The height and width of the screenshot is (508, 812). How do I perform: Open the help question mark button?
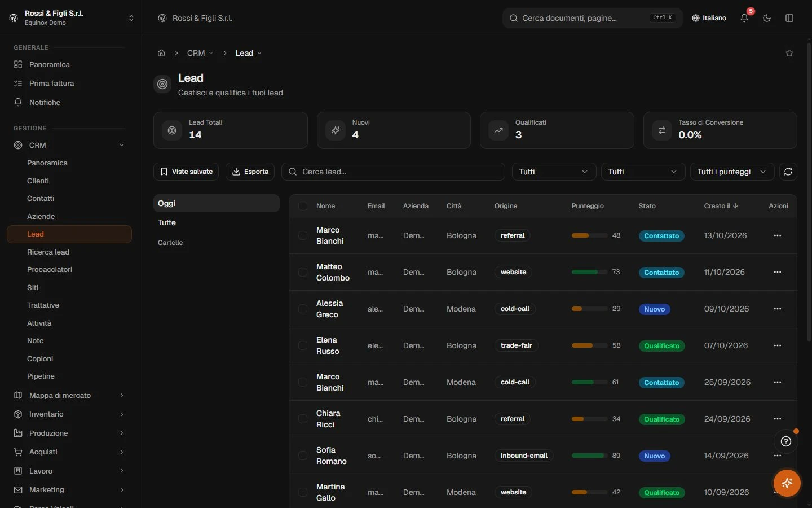[786, 441]
